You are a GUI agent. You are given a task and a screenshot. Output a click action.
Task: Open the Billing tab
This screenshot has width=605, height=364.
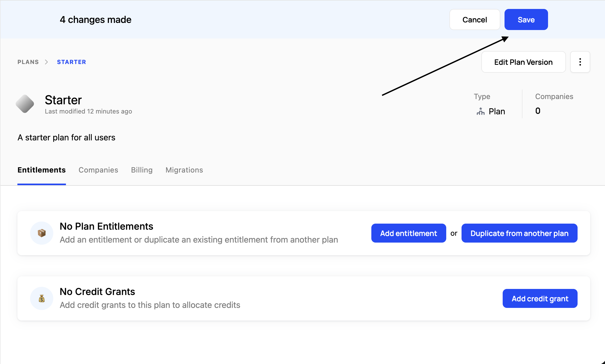(x=142, y=170)
